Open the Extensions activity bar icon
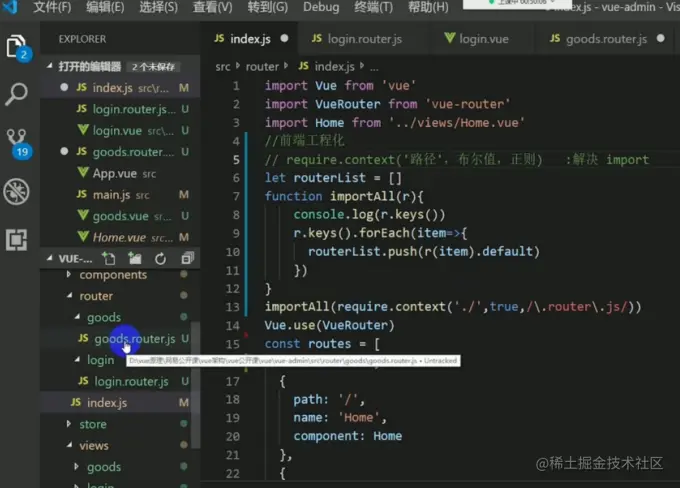Screen dimensions: 680x488 (16, 239)
